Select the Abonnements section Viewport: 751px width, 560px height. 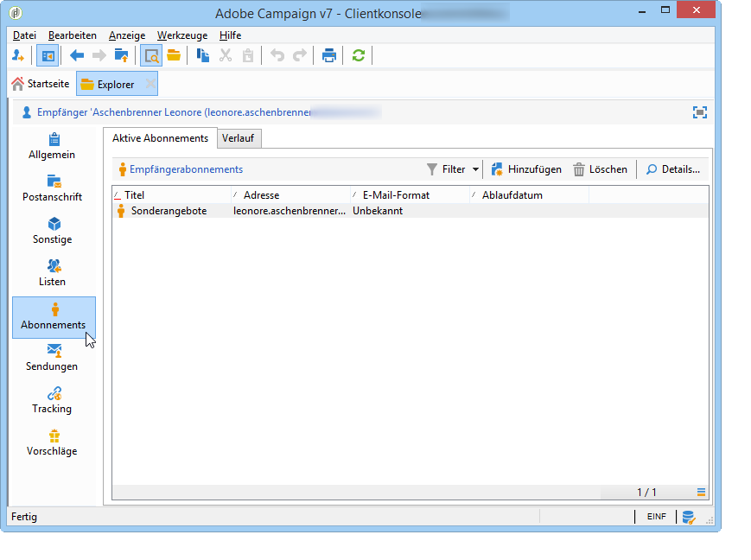click(54, 317)
